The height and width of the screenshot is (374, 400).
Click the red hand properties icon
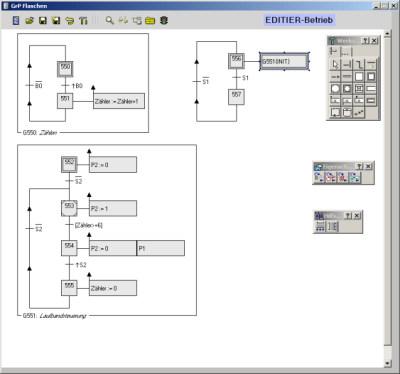331,177
